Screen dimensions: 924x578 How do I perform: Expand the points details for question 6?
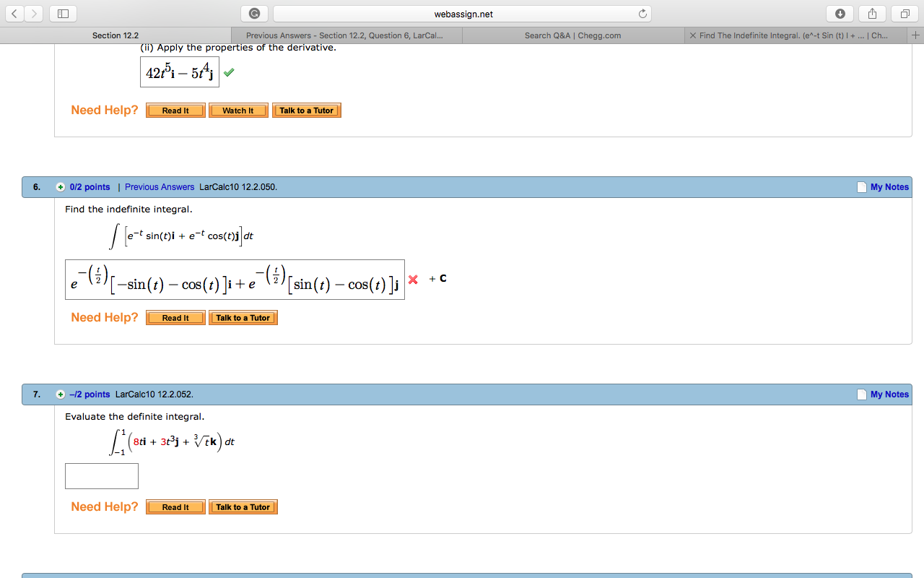pyautogui.click(x=61, y=186)
